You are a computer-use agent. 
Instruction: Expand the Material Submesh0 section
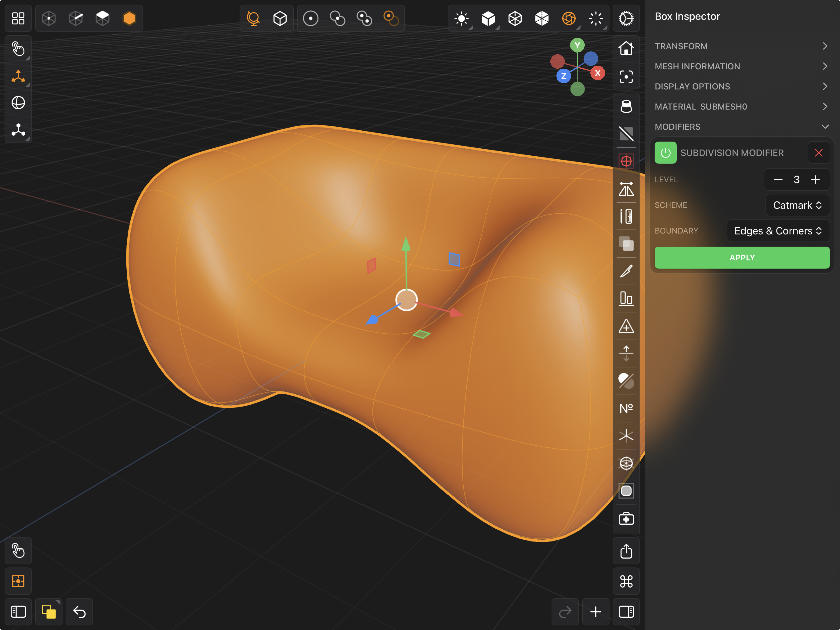[742, 106]
